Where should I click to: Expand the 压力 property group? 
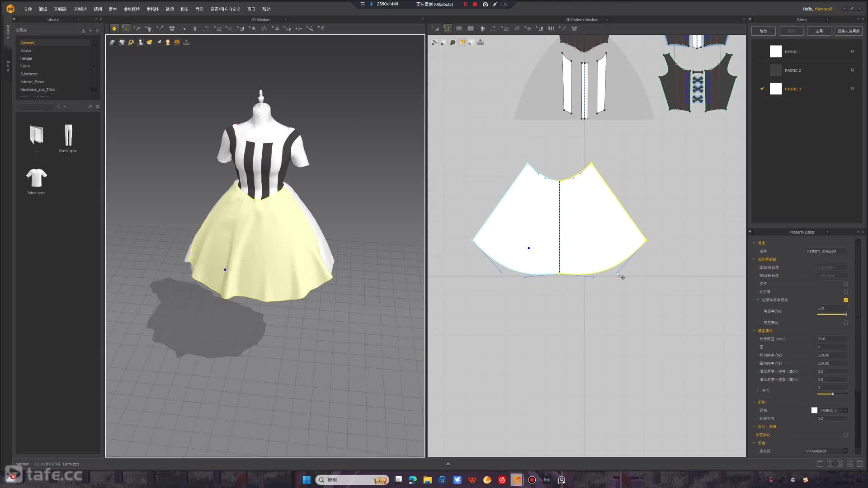click(758, 390)
